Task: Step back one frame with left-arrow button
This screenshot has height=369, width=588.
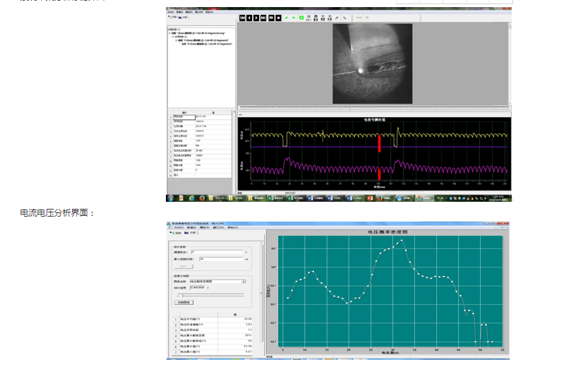Action: click(x=249, y=18)
